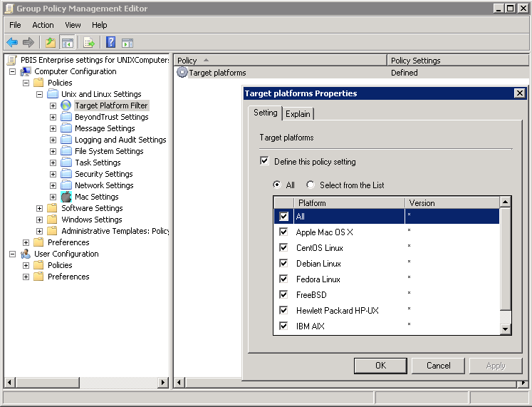The image size is (532, 407).
Task: Toggle the Show/Hide Action Pane icon
Action: coord(127,43)
